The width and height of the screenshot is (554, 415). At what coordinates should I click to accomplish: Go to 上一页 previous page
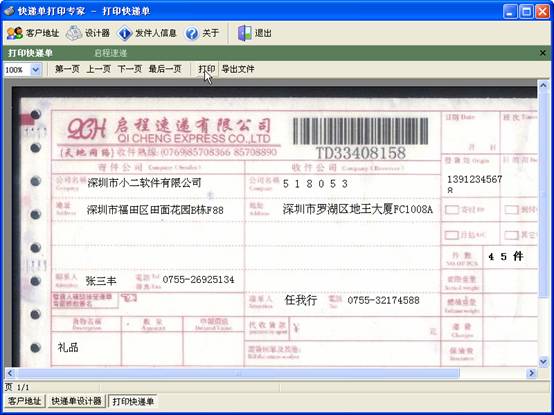tap(99, 69)
